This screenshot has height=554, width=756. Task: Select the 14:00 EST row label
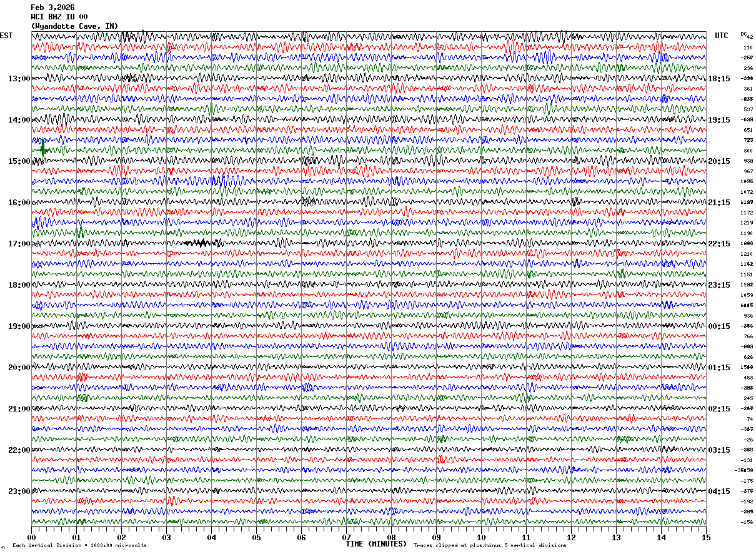(x=19, y=120)
